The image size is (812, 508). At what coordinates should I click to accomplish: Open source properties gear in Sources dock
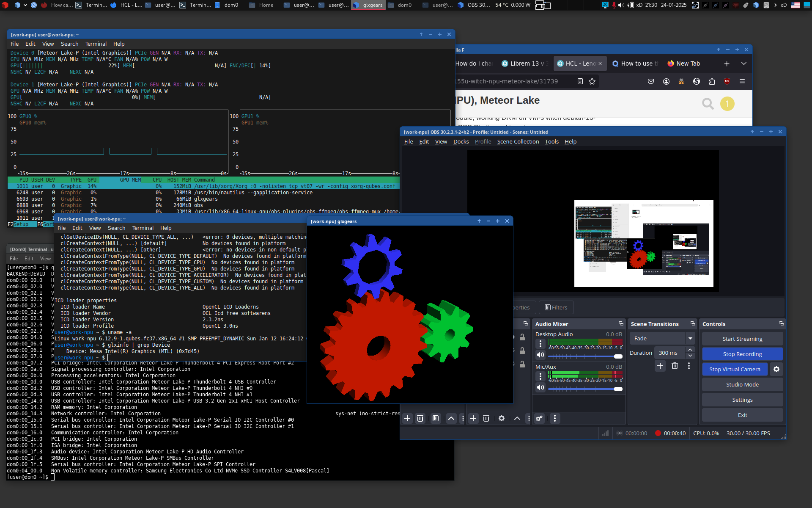502,418
